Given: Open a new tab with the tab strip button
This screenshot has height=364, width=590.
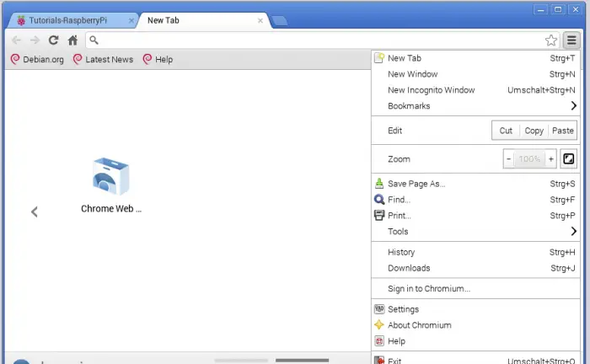Looking at the screenshot, I should point(280,21).
